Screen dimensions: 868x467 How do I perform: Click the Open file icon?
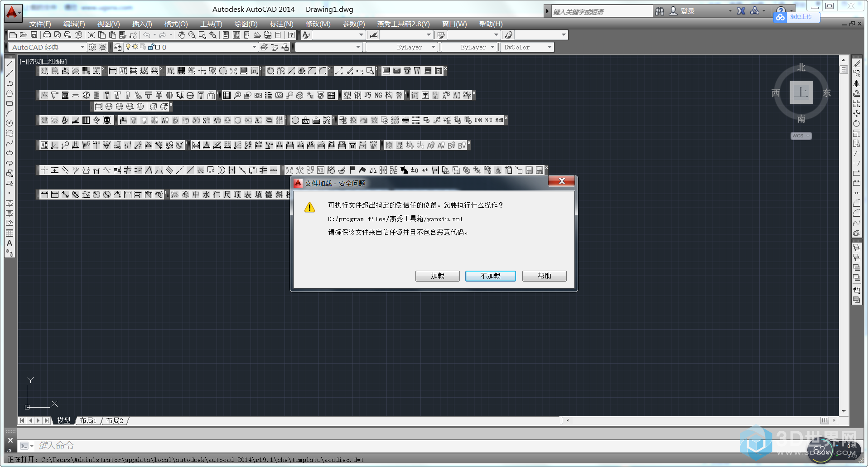24,35
